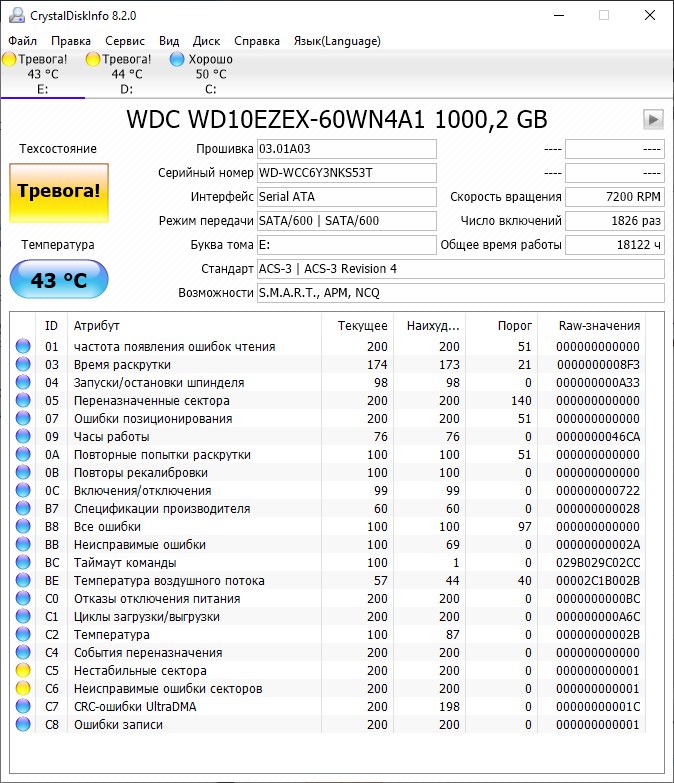Viewport: 674px width, 783px height.
Task: Select the row CRC-ошибки UltraDMA
Action: pos(328,706)
